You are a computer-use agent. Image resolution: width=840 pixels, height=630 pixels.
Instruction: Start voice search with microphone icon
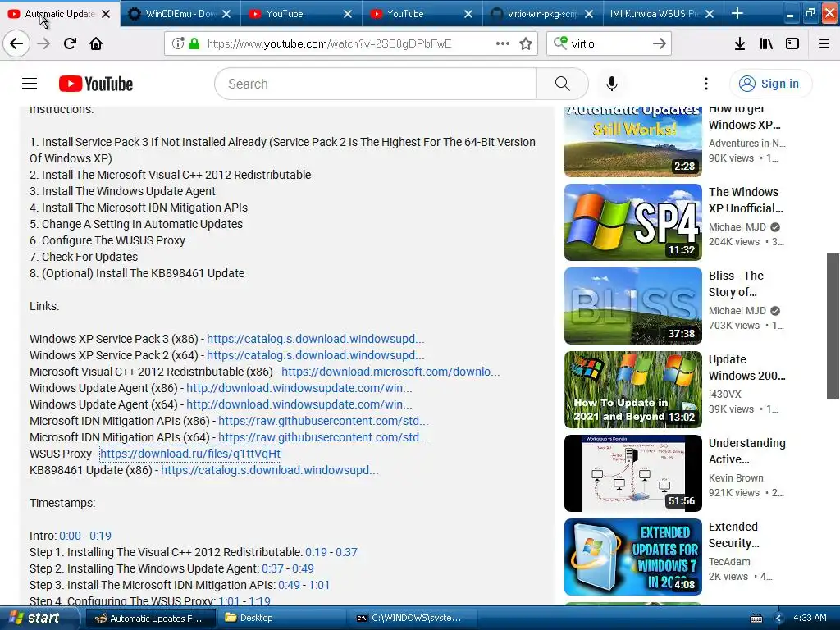612,84
